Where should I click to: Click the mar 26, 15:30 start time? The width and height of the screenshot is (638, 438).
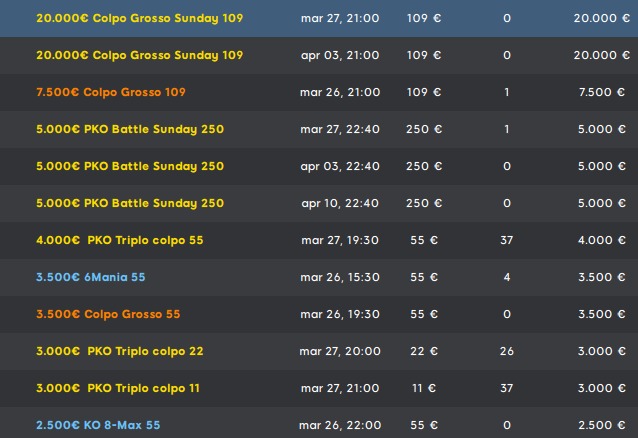(340, 277)
